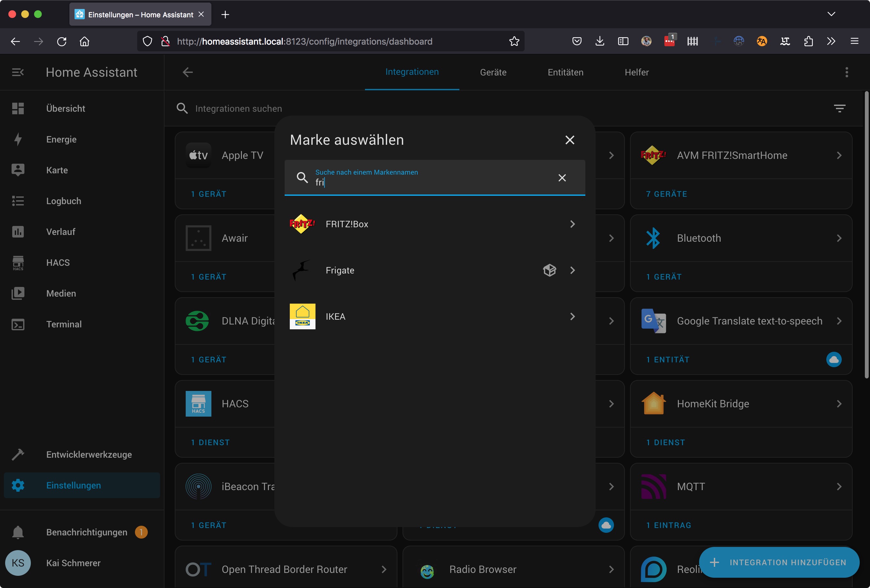Image resolution: width=870 pixels, height=588 pixels.
Task: Switch to the Entitäten tab
Action: (565, 72)
